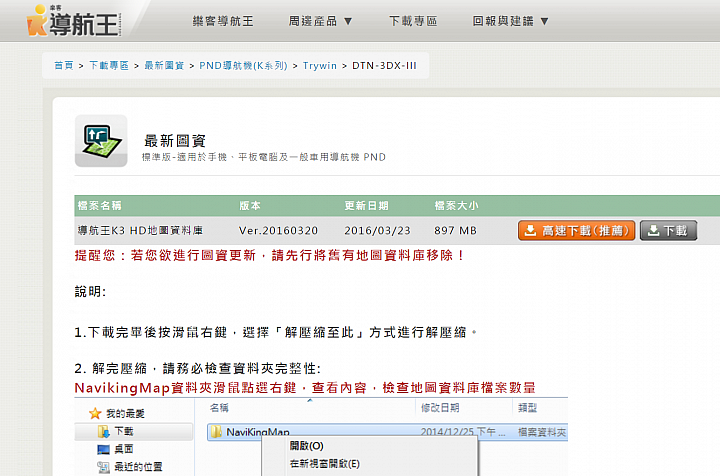Screen dimensions: 720x476
Task: Click the 版本 column header
Action: (x=250, y=206)
